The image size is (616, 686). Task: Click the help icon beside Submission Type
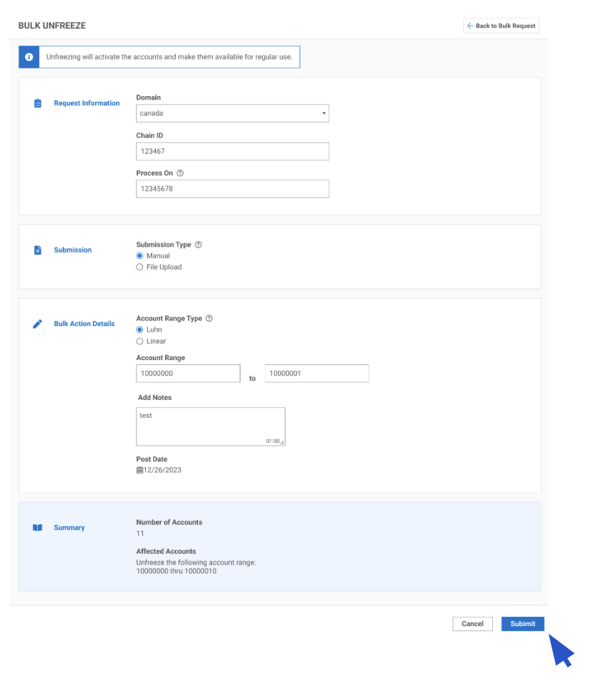click(x=198, y=245)
